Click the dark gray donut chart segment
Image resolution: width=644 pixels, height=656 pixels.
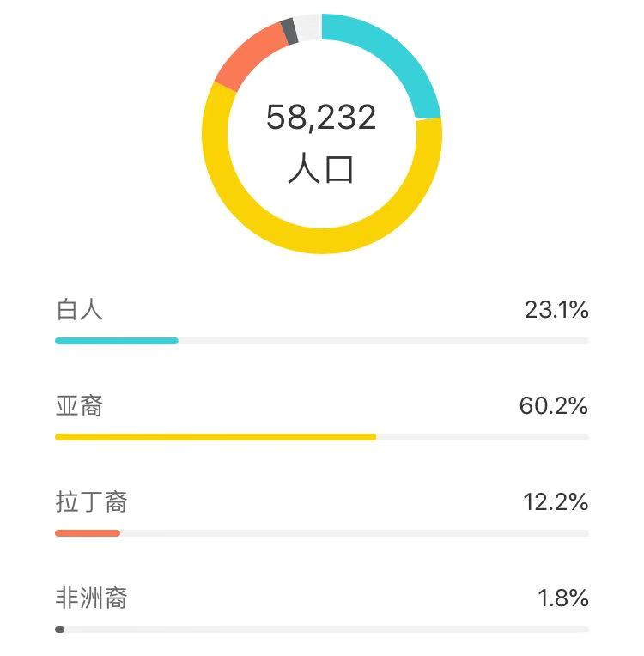(289, 31)
